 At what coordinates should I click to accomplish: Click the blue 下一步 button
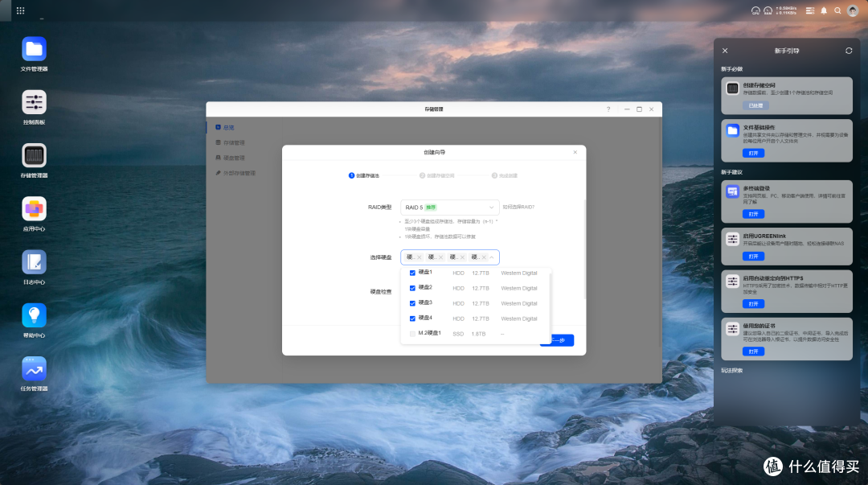pos(557,340)
